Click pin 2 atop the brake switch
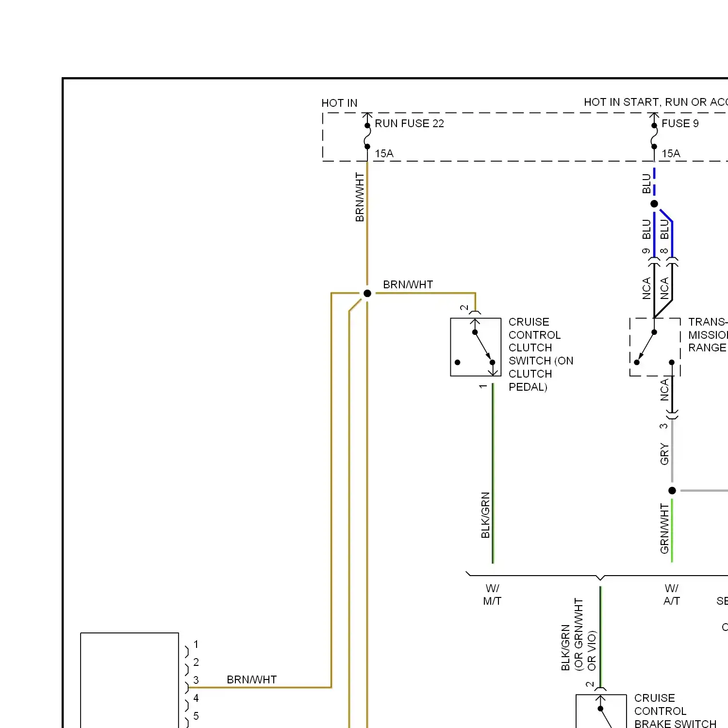The height and width of the screenshot is (728, 728). tap(590, 684)
